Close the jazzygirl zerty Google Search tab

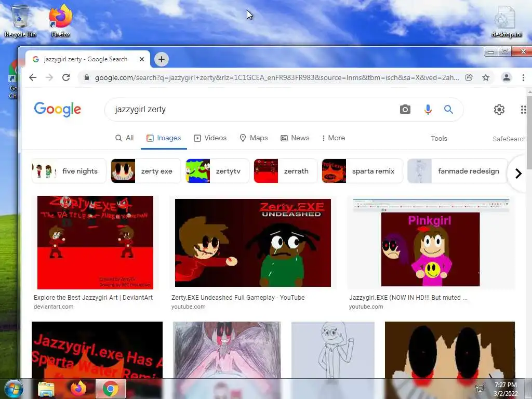pyautogui.click(x=142, y=59)
